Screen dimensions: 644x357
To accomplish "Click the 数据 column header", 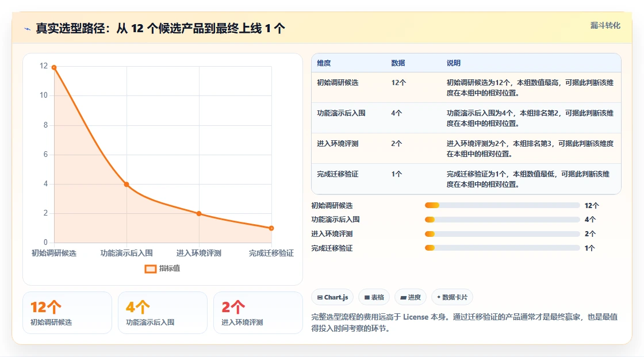I will pyautogui.click(x=398, y=63).
